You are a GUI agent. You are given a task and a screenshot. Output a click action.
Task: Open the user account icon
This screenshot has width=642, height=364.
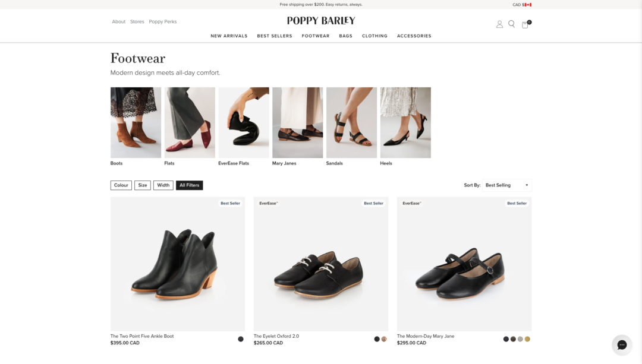(x=499, y=24)
